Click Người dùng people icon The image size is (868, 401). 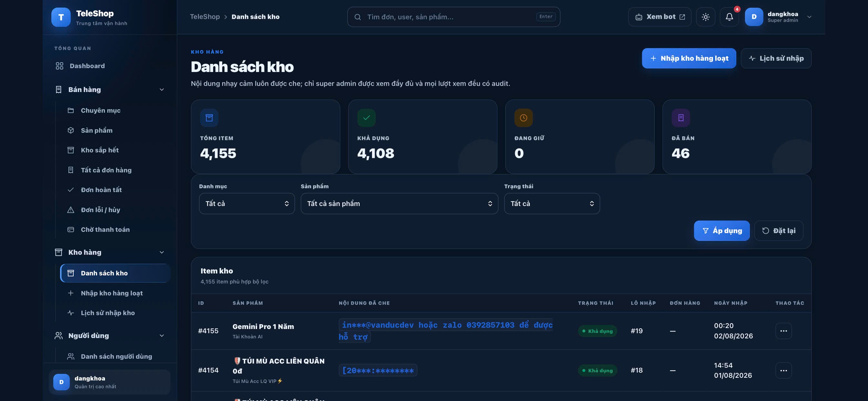pyautogui.click(x=58, y=336)
